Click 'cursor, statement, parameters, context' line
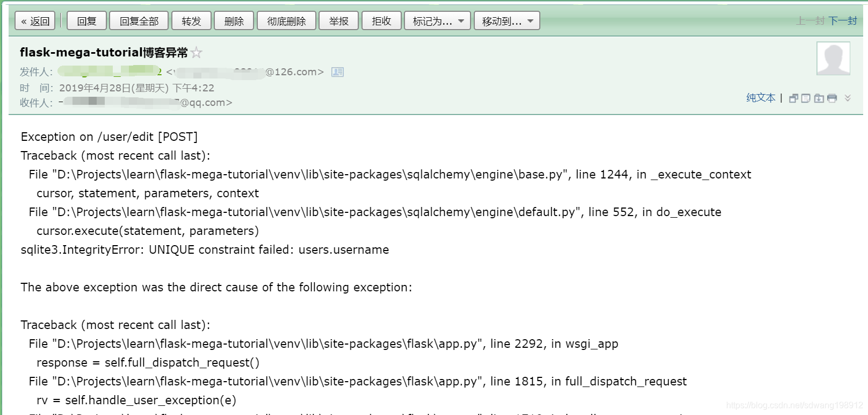This screenshot has height=415, width=868. click(148, 194)
